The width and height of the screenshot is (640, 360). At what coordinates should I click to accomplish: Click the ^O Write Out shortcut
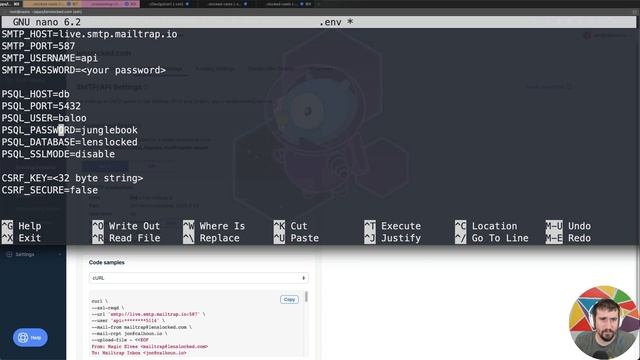(x=126, y=226)
